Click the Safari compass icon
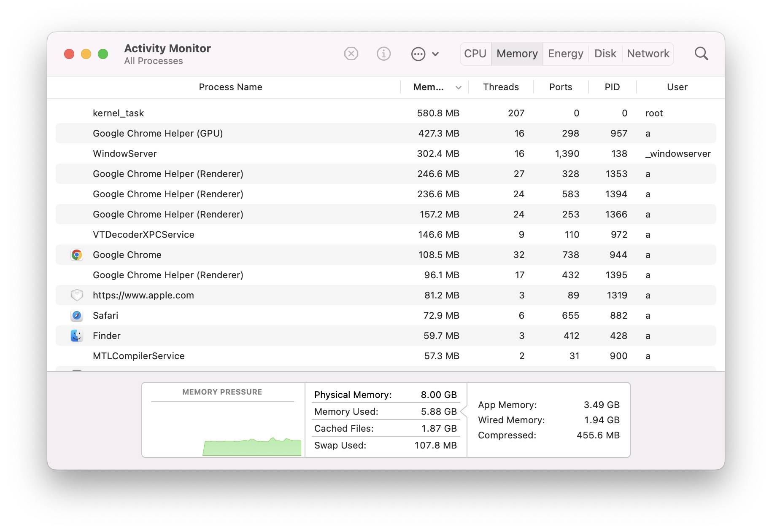Screen dimensions: 772x532 [x=76, y=315]
